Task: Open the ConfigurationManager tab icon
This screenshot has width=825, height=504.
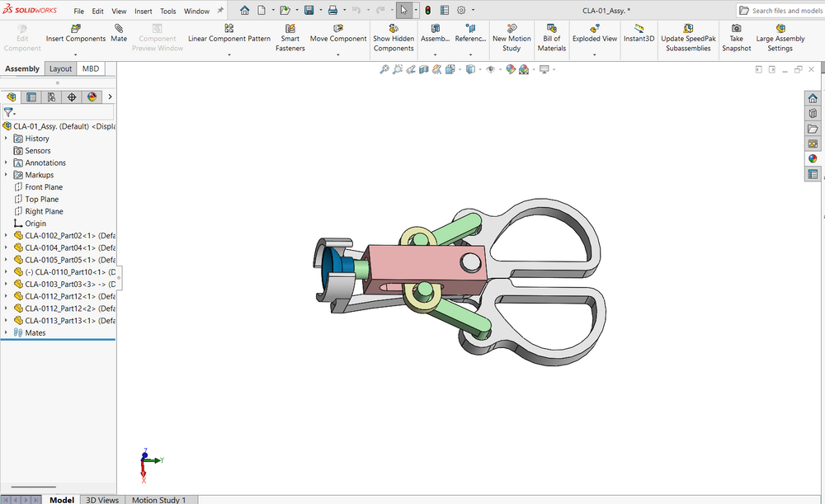Action: [51, 97]
